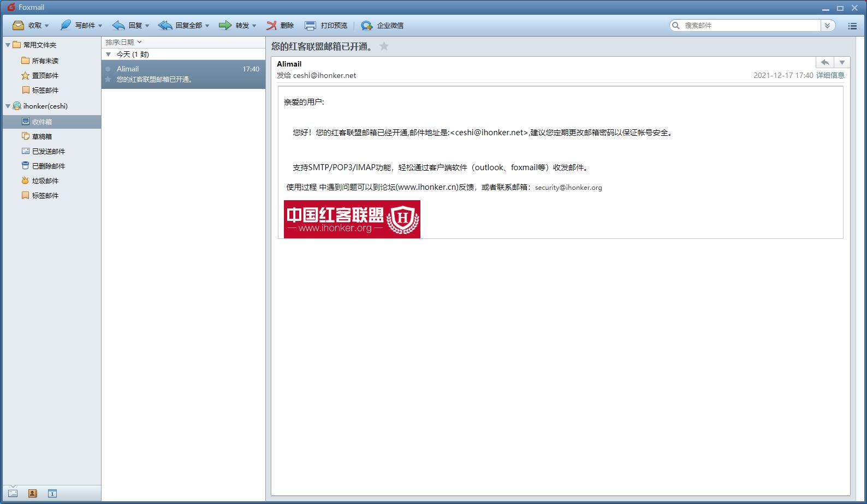The width and height of the screenshot is (867, 504).
Task: Switch to calendar view icon at bottom
Action: 52,494
